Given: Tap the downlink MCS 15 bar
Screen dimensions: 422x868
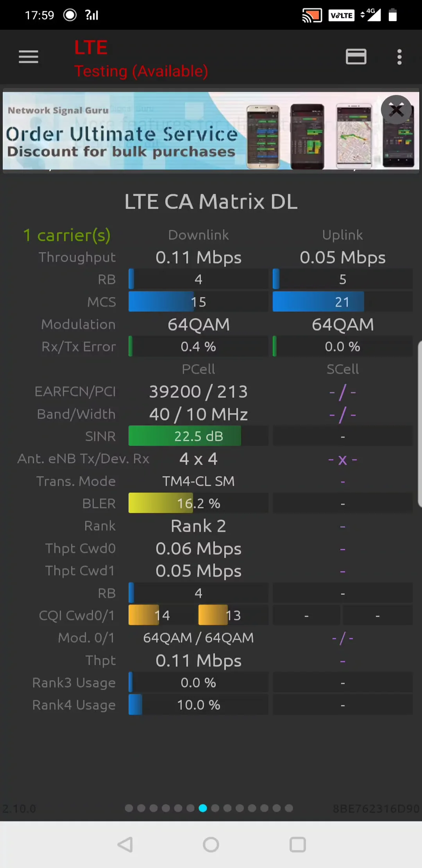Looking at the screenshot, I should tap(198, 301).
